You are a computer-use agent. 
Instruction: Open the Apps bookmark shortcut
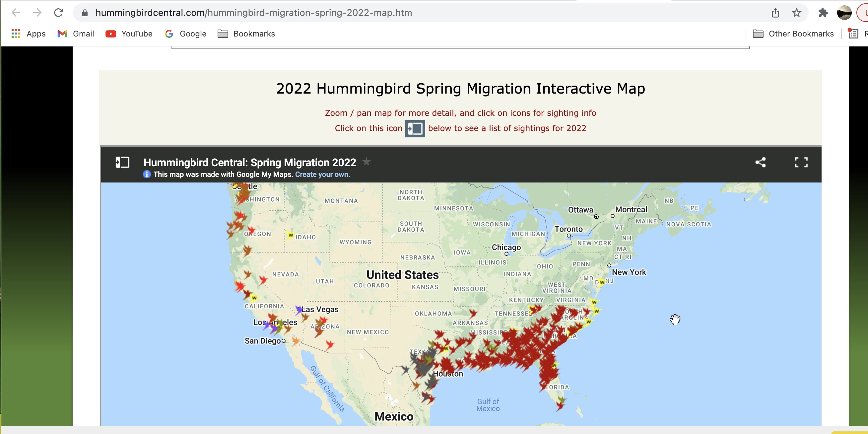(29, 34)
